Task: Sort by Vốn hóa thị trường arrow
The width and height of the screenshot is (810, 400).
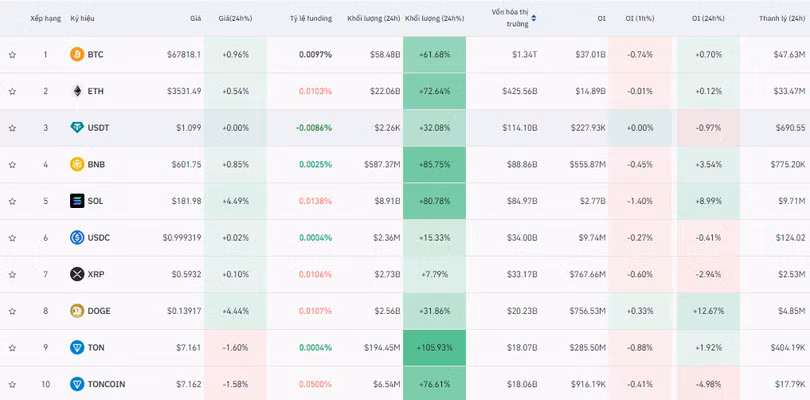Action: pos(533,18)
